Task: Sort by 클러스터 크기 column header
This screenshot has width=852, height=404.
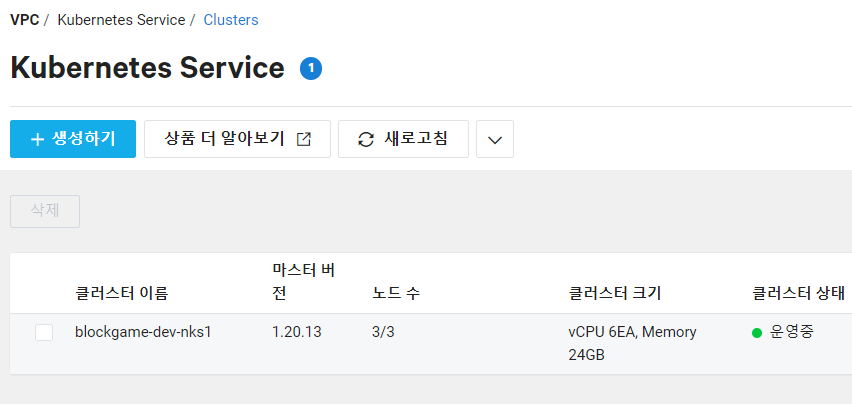Action: click(615, 294)
